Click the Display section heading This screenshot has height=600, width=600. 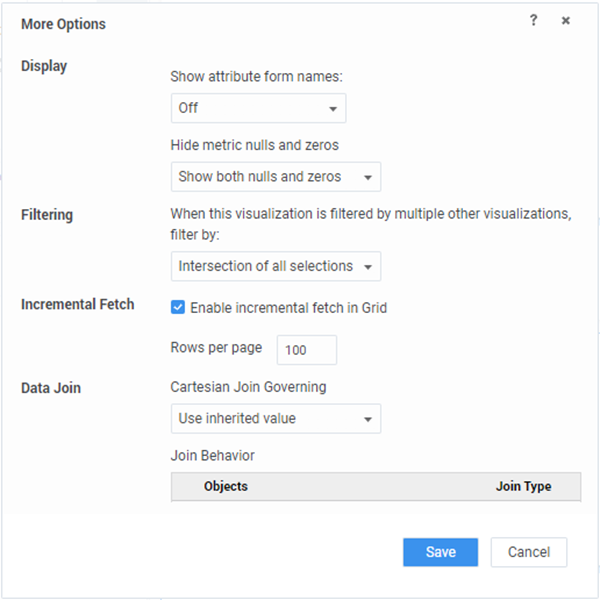click(x=44, y=66)
